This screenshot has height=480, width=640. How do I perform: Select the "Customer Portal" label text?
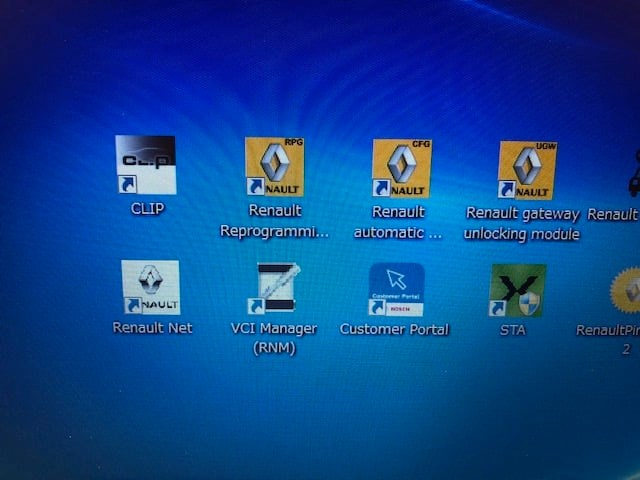[x=395, y=329]
